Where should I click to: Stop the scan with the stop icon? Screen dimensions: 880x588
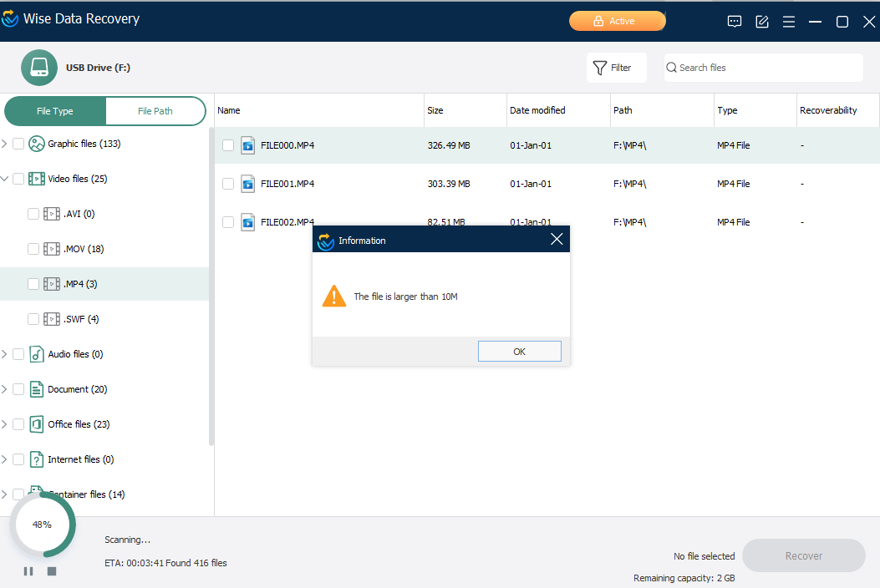(x=52, y=571)
